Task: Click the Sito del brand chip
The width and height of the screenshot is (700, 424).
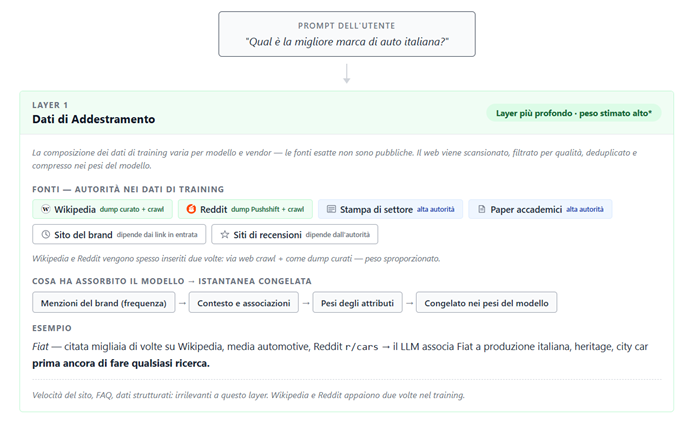Action: [119, 234]
